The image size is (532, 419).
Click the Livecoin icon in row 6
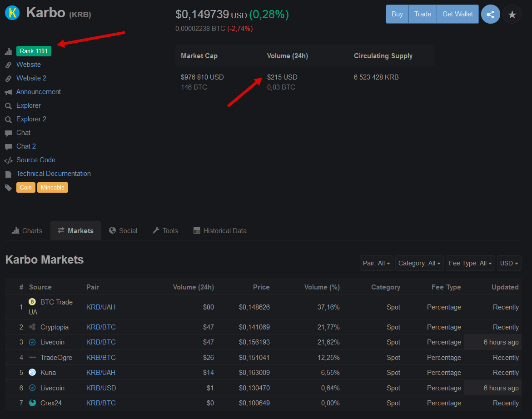pos(32,388)
